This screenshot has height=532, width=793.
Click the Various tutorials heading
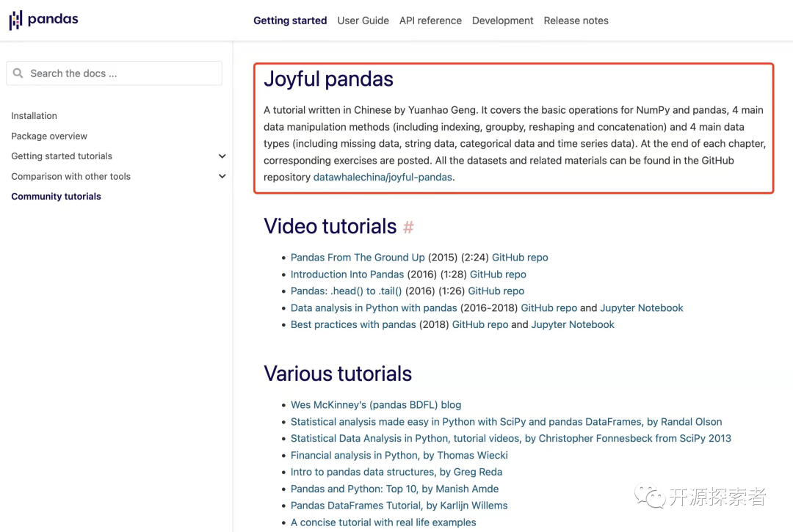pyautogui.click(x=338, y=374)
